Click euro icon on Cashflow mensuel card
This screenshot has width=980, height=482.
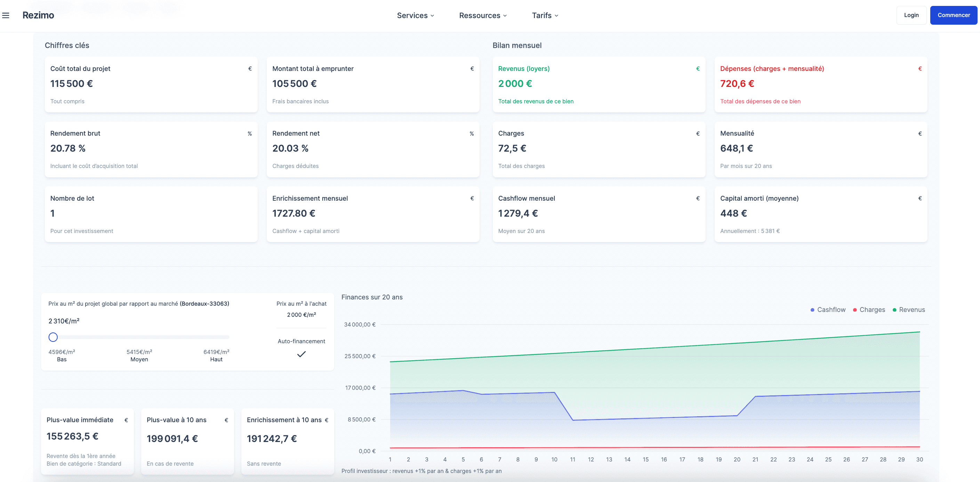pyautogui.click(x=698, y=199)
